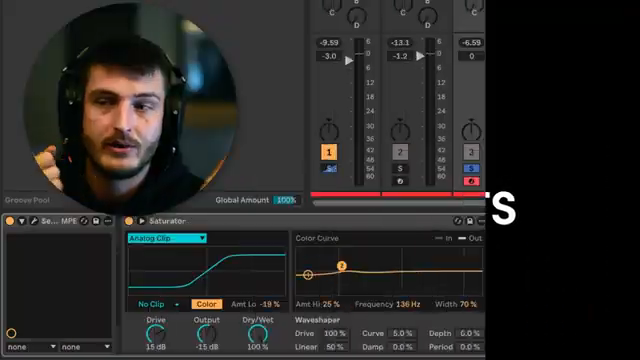Toggle the Saturator device activator
The height and width of the screenshot is (360, 640).
click(129, 221)
